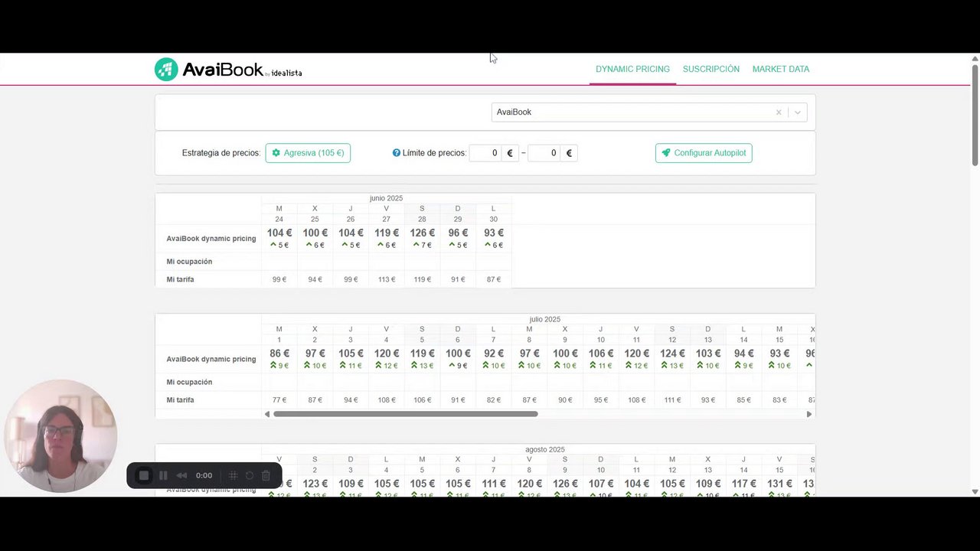The image size is (980, 551).
Task: Click the Mi ocupación row label in June
Action: click(189, 262)
